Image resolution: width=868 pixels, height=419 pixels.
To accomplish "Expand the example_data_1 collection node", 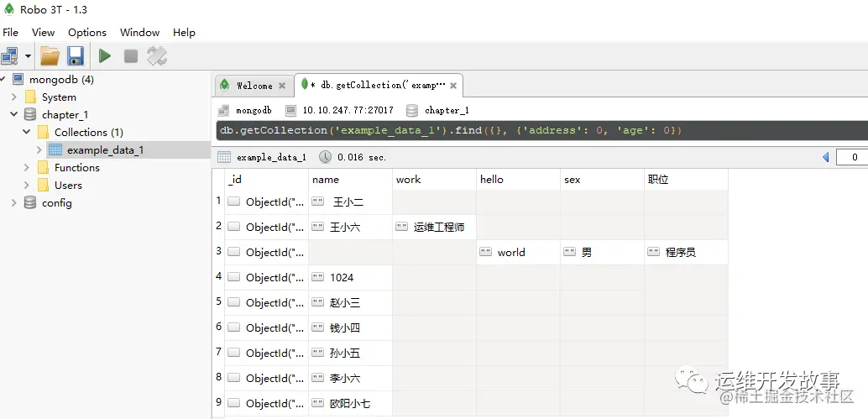I will pyautogui.click(x=39, y=150).
